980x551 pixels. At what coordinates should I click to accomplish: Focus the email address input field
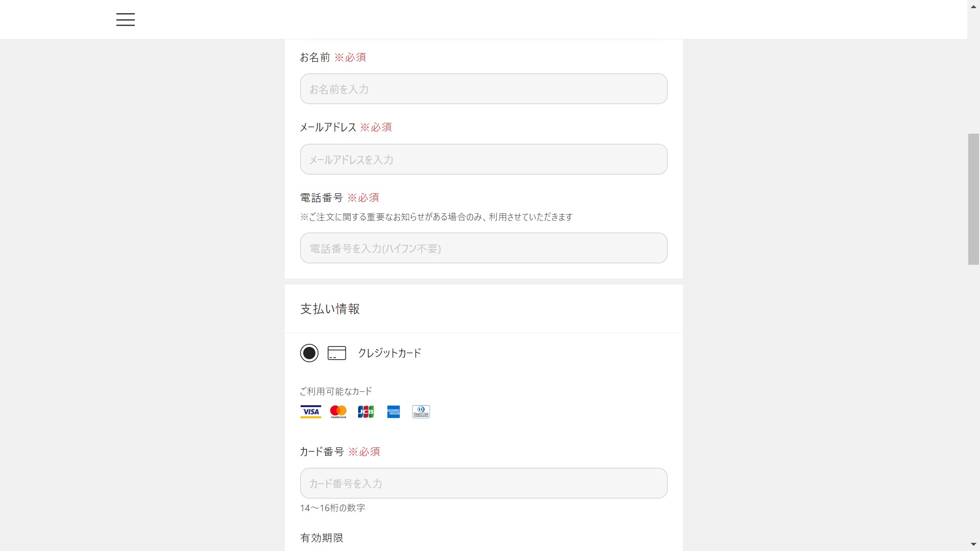[483, 159]
